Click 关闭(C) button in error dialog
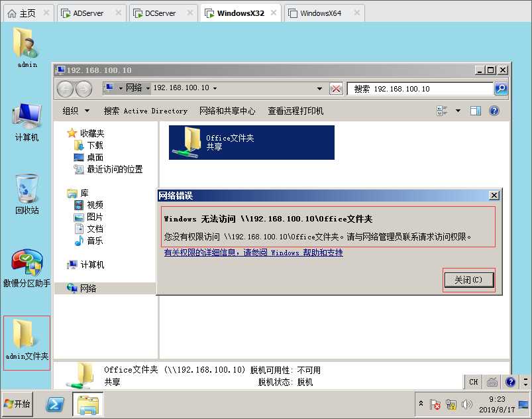The image size is (532, 419). pyautogui.click(x=468, y=280)
